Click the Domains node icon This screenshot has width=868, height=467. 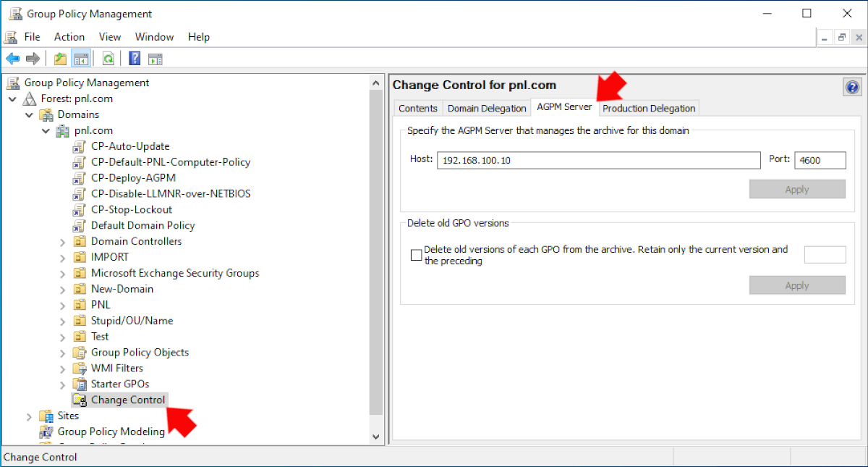47,114
